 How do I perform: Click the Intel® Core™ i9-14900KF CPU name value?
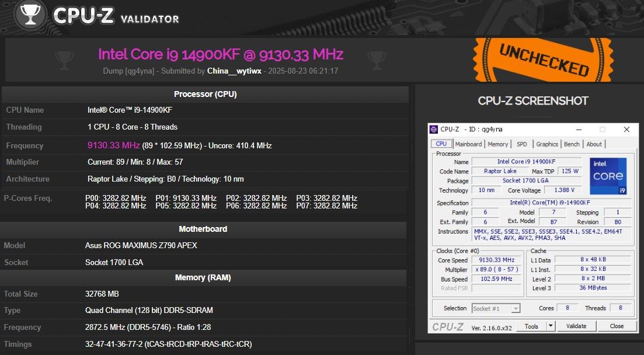[130, 110]
